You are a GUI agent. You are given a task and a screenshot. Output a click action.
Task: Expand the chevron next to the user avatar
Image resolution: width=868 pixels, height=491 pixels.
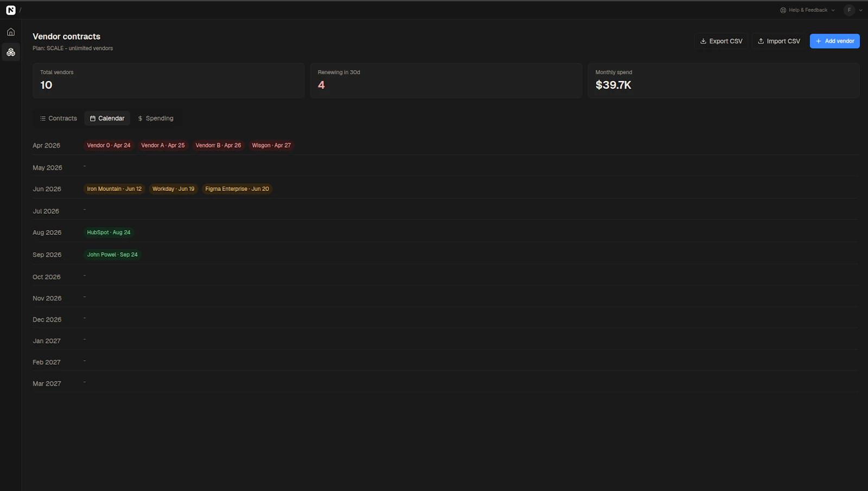860,10
